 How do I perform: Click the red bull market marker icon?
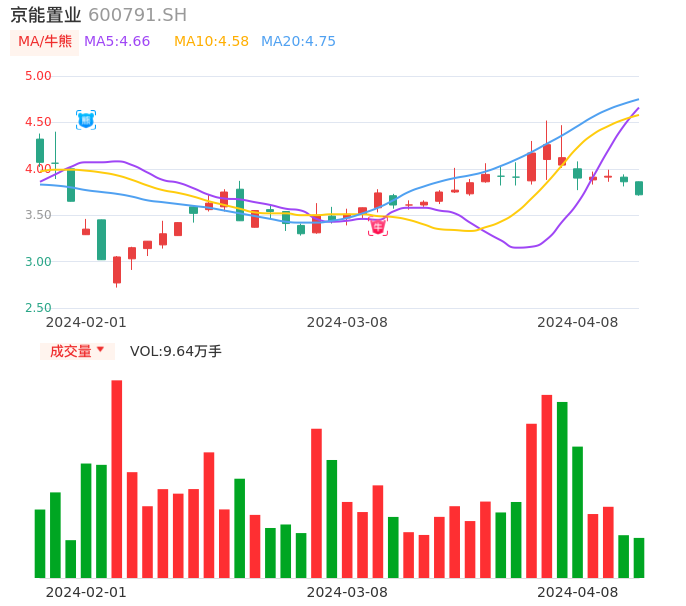[378, 226]
